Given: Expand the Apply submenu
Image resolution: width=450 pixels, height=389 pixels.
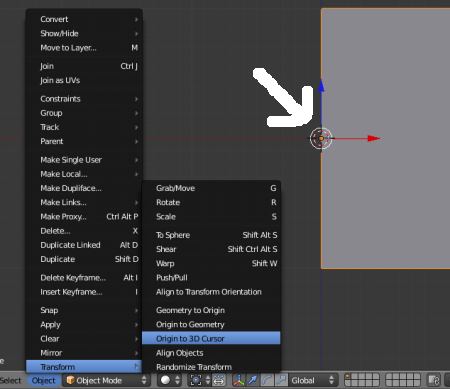Looking at the screenshot, I should (x=84, y=324).
